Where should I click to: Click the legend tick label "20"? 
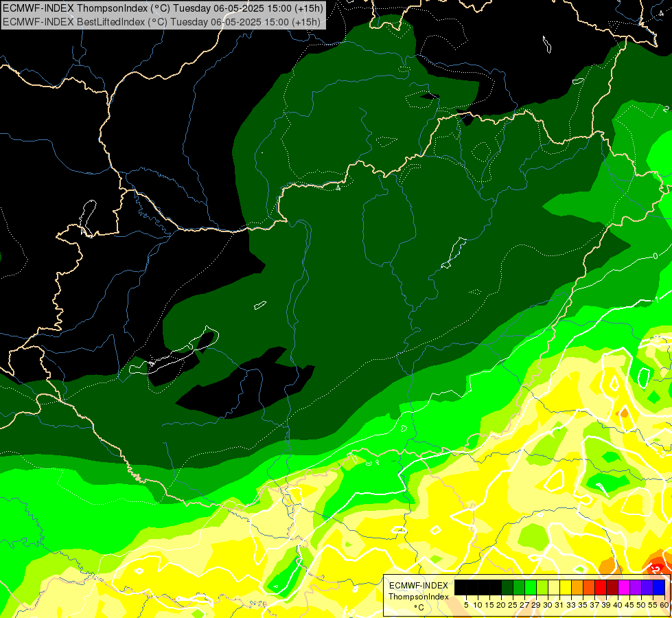point(502,605)
